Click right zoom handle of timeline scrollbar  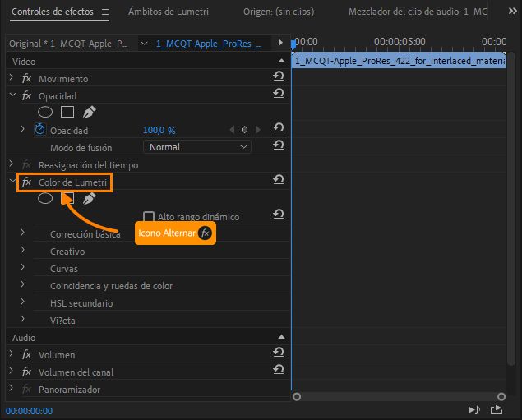[x=501, y=396]
